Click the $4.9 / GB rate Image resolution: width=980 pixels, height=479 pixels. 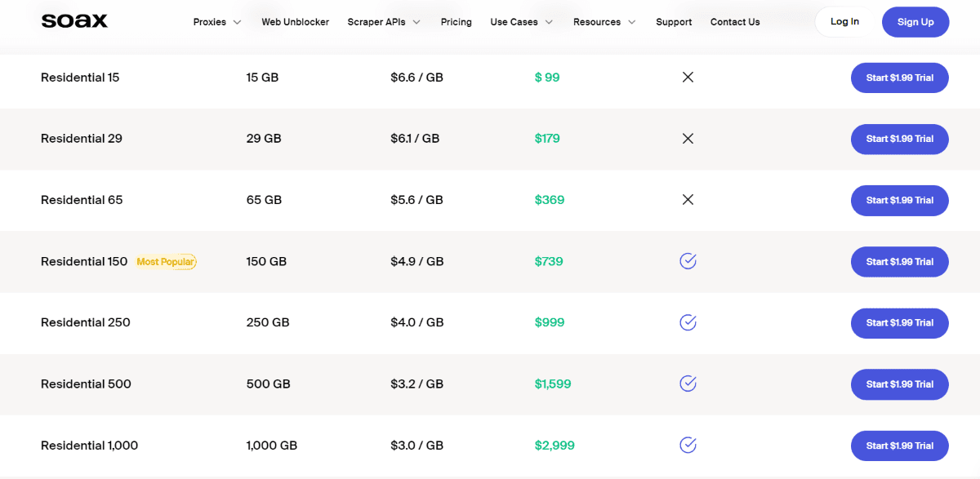point(417,261)
